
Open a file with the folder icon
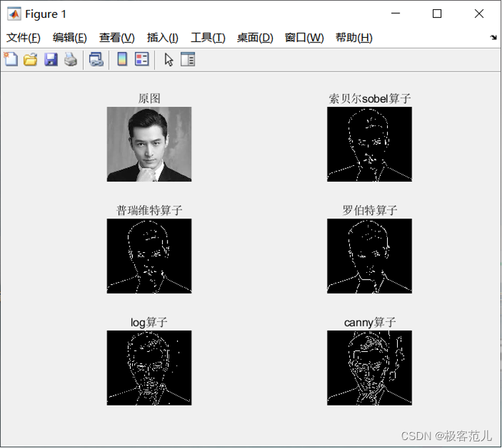pyautogui.click(x=31, y=60)
